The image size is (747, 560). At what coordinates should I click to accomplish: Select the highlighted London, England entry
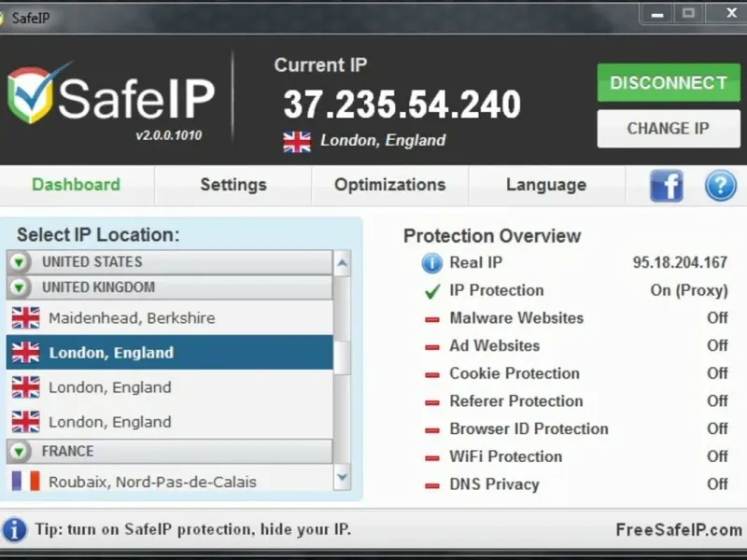170,353
